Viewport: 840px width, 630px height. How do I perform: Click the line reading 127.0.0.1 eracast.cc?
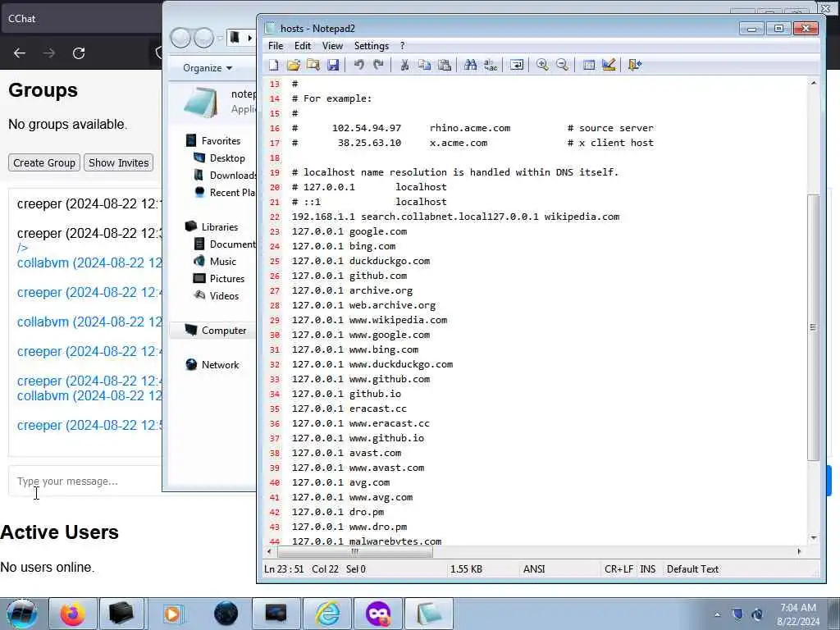349,409
